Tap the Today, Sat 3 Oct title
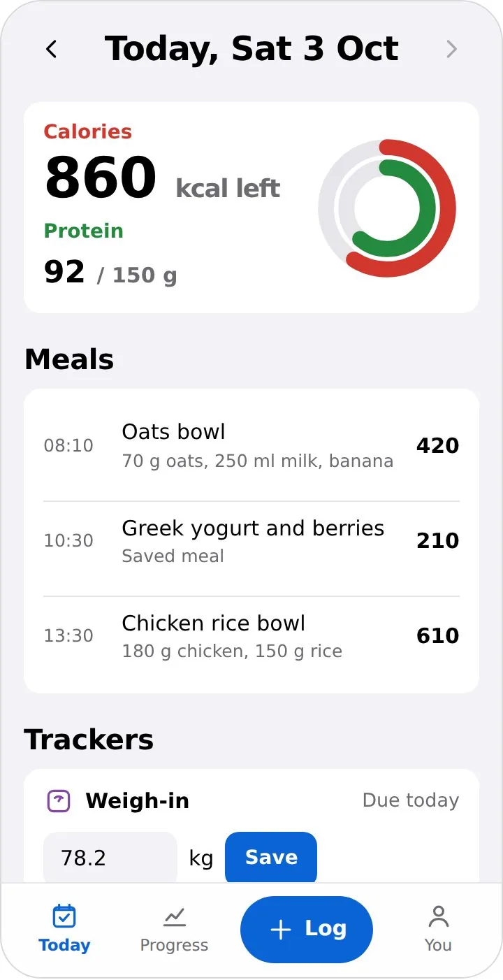The height and width of the screenshot is (980, 503). click(251, 49)
